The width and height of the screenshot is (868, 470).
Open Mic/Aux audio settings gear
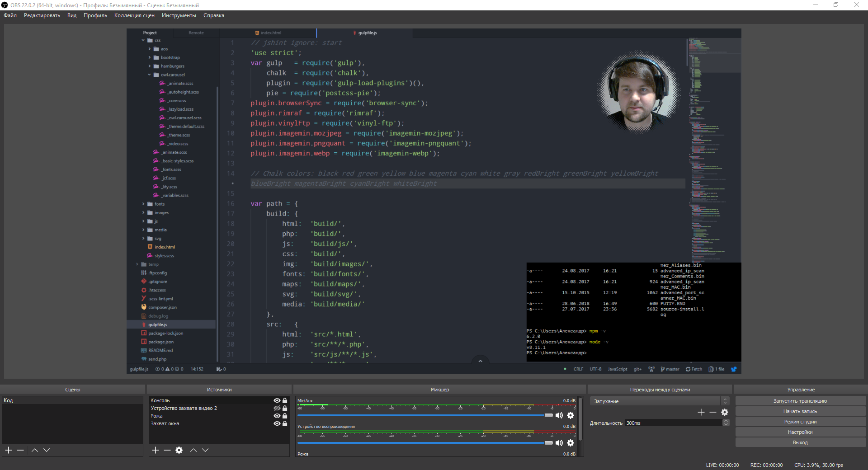tap(571, 415)
